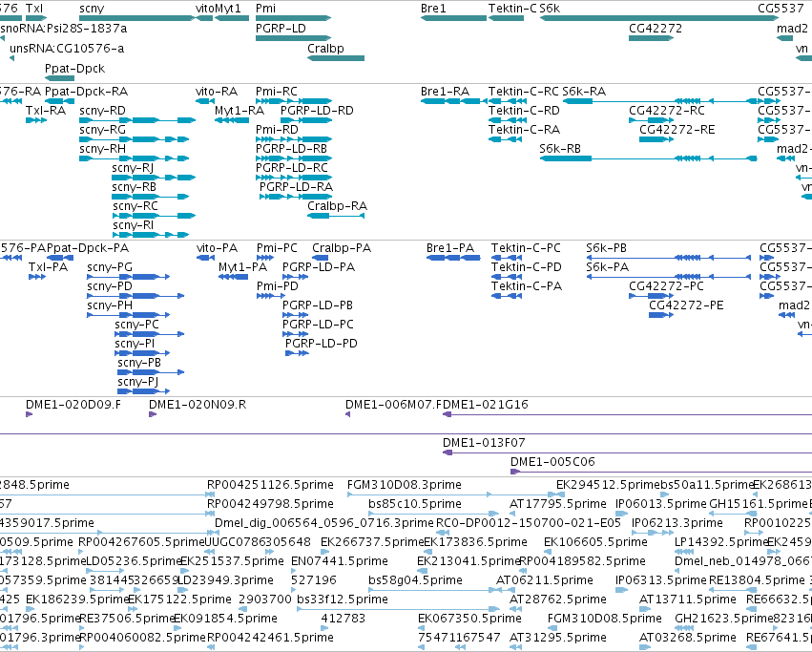Screen dimensions: 812x652
Task: Click BAC clone DME1-013F07
Action: (x=627, y=452)
